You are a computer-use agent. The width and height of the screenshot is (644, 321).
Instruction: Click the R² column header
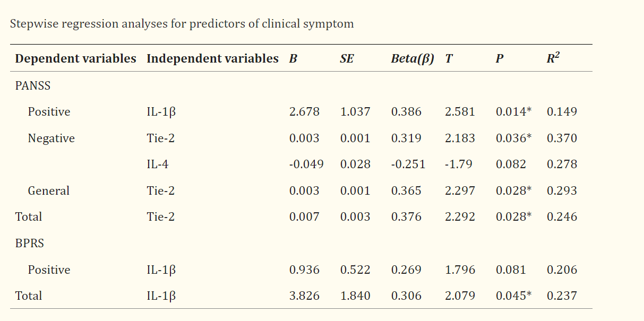click(553, 59)
